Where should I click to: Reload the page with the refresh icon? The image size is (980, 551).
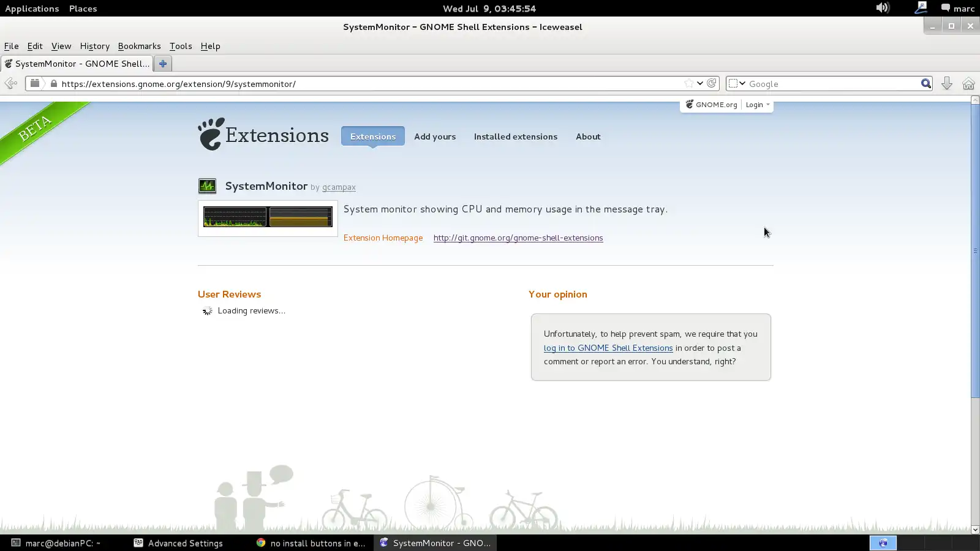[711, 83]
